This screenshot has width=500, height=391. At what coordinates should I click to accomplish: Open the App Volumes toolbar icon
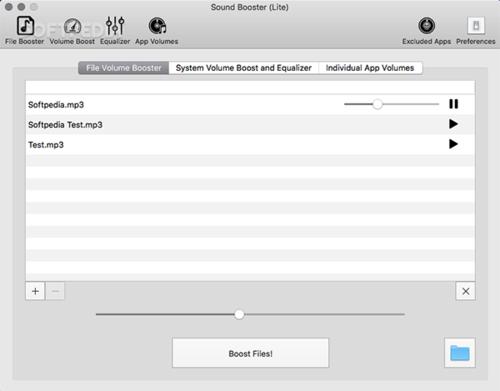click(157, 26)
